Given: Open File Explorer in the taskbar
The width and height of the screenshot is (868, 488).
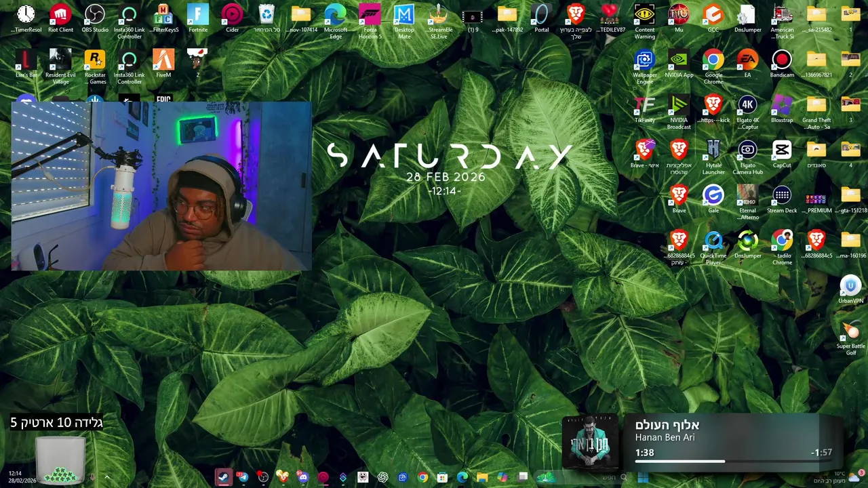Looking at the screenshot, I should pos(482,477).
